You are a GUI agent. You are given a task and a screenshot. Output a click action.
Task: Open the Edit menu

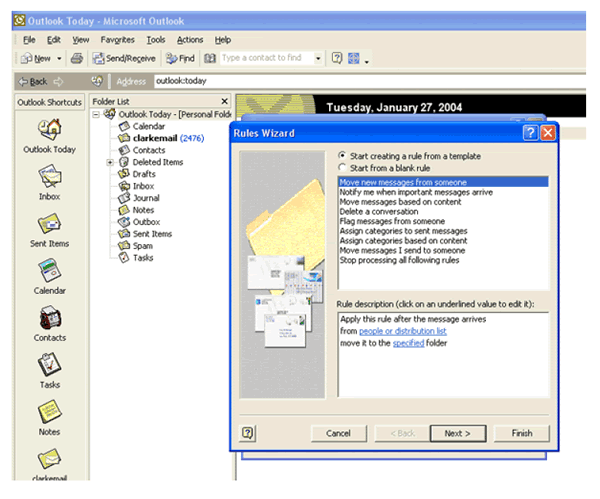54,40
